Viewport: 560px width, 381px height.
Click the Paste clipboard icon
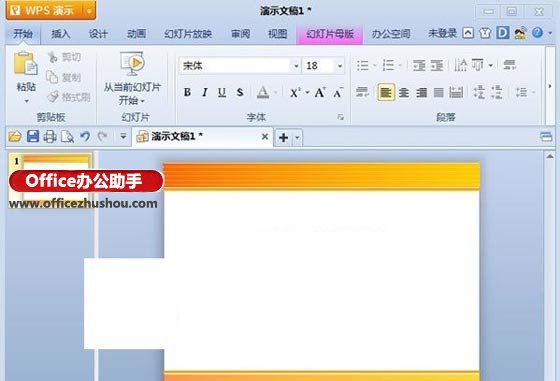pyautogui.click(x=25, y=63)
